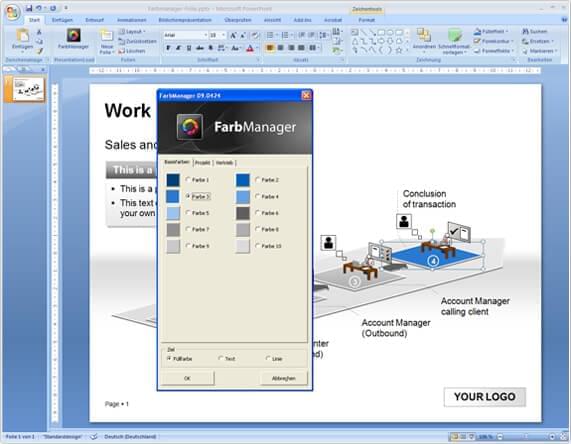Select slide 1 thumbnail in panel

[x=28, y=89]
